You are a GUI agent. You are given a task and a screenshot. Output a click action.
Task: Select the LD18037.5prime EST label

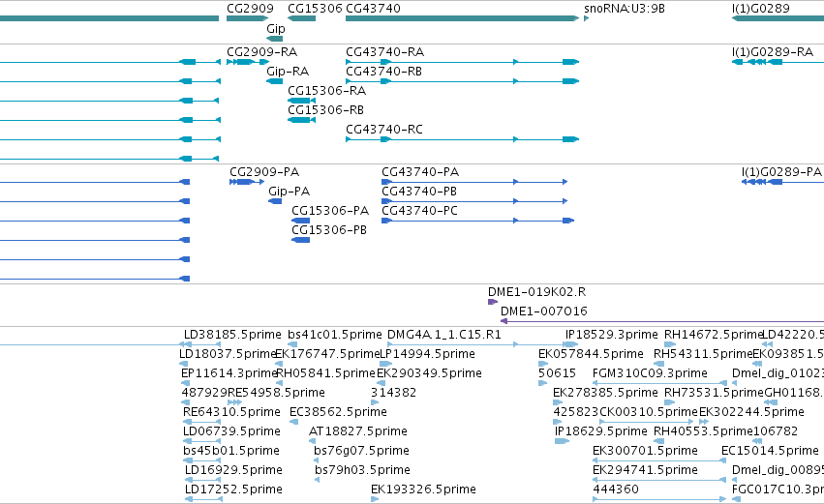(228, 354)
